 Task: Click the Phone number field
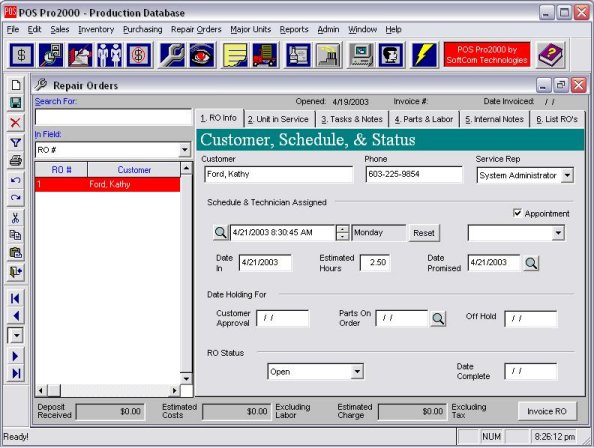(414, 174)
